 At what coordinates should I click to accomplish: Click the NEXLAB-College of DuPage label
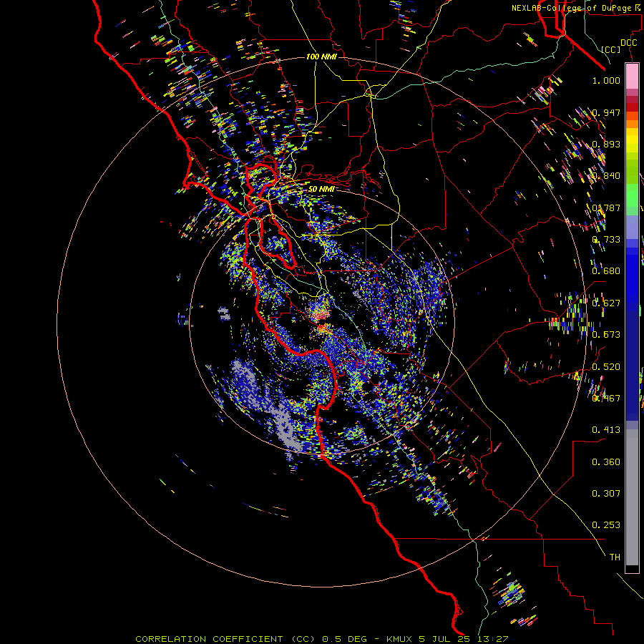(x=577, y=8)
